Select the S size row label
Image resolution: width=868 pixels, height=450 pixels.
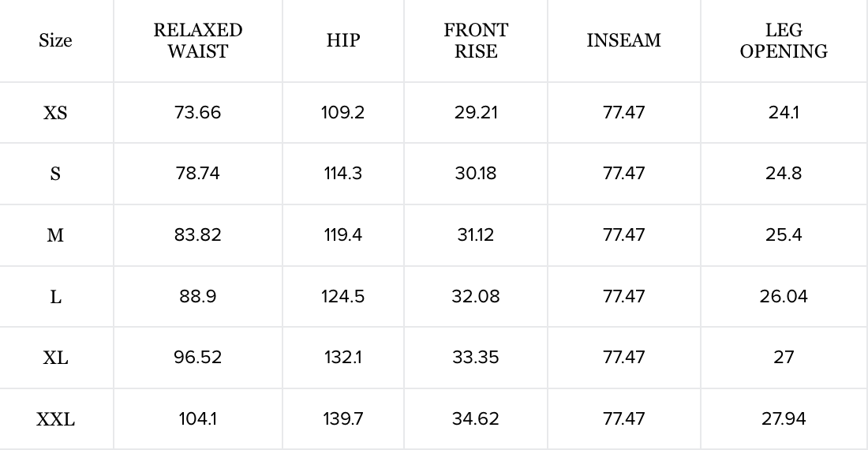(x=55, y=174)
